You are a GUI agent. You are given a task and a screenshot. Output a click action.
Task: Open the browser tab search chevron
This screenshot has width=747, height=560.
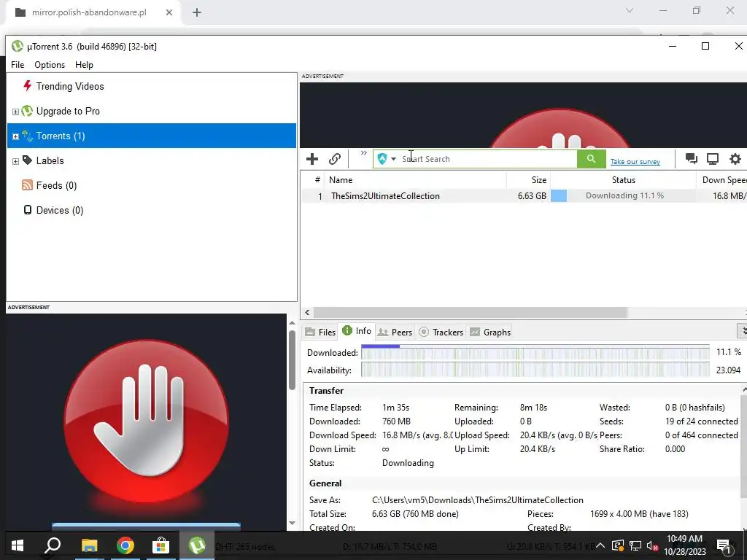click(630, 10)
